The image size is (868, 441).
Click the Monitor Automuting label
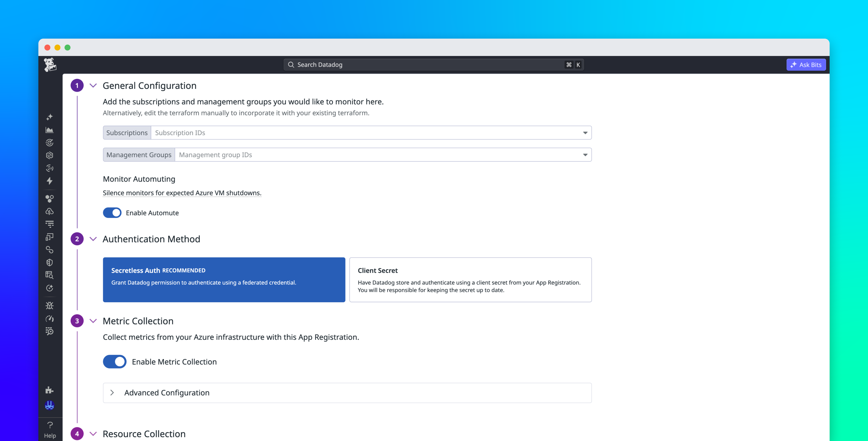tap(139, 179)
